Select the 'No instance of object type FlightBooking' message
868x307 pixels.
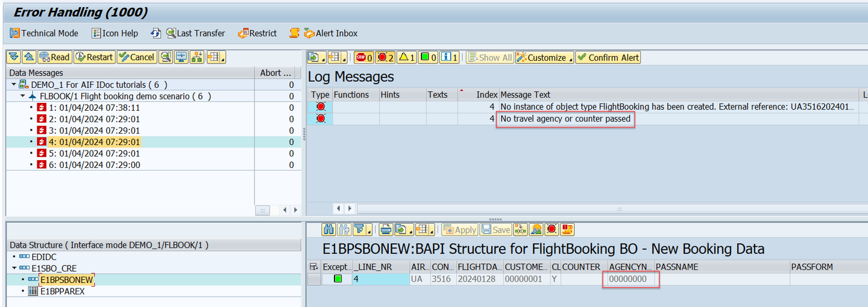[x=678, y=107]
